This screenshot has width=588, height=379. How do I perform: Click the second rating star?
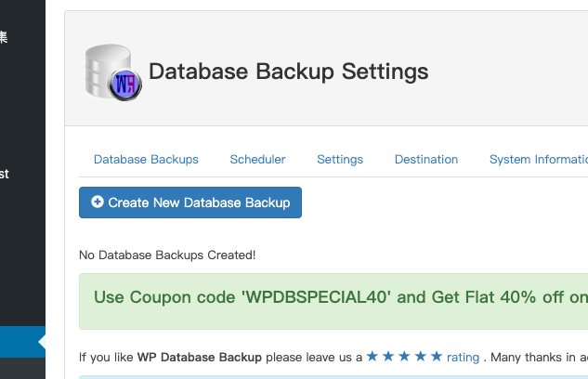coord(388,356)
